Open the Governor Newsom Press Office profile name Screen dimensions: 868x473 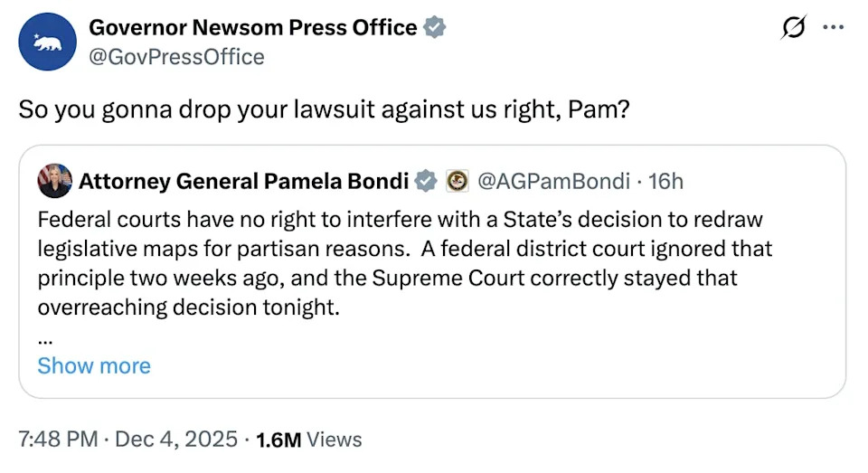coord(252,28)
